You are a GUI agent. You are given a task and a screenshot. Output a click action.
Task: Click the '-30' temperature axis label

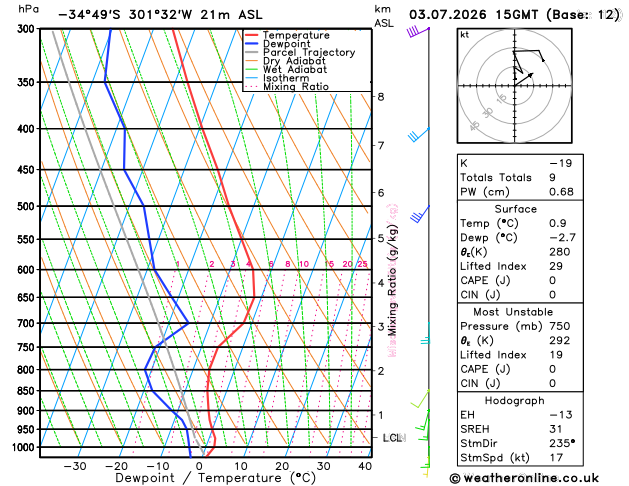click(75, 466)
